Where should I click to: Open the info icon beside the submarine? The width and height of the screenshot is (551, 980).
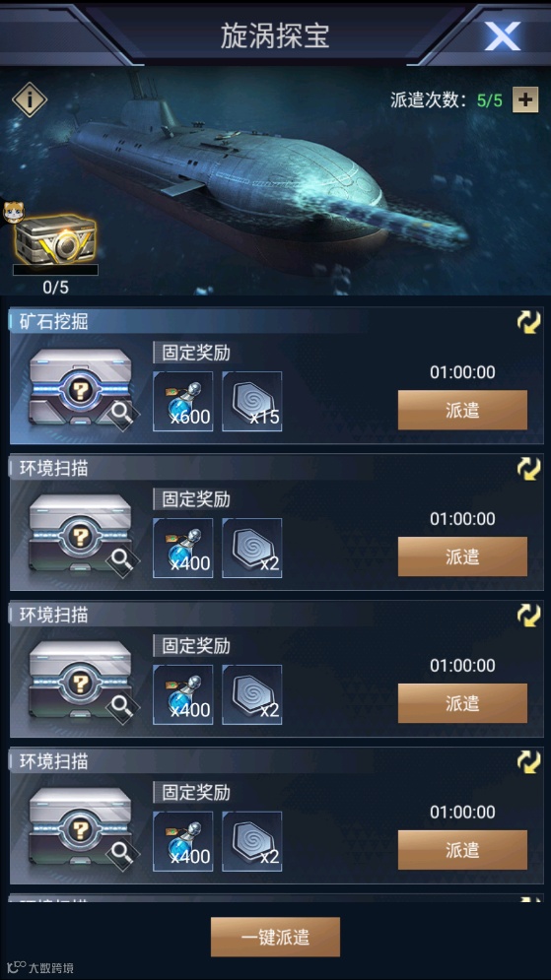tap(30, 98)
